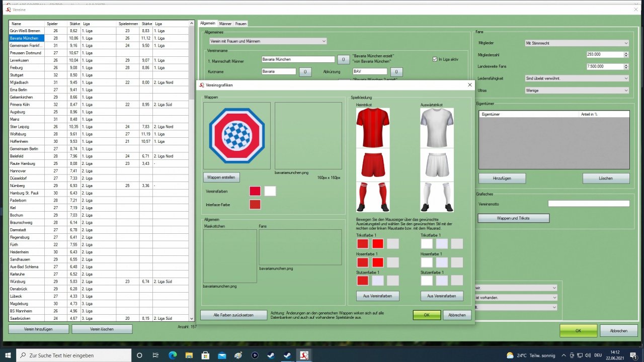Open Task View on the taskbar
Image resolution: width=644 pixels, height=362 pixels.
point(155,355)
